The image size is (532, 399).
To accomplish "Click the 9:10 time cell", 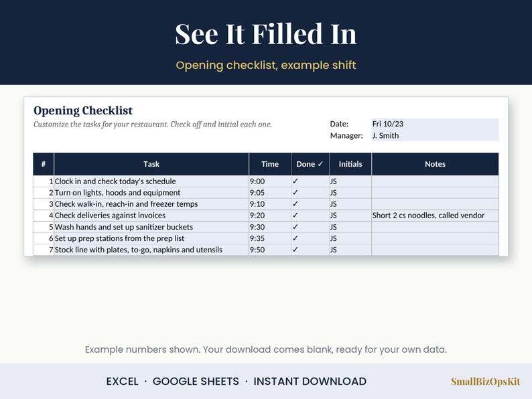I will pos(270,204).
